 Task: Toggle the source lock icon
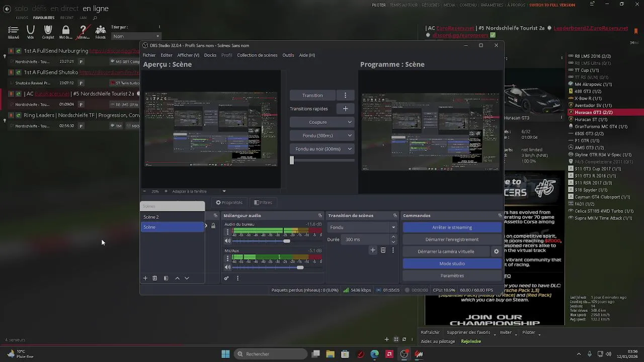coord(213,226)
